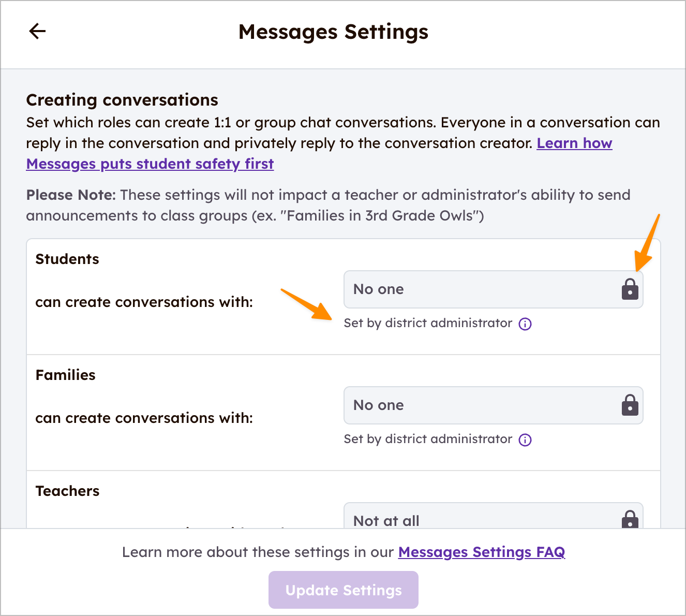Click the 'Creating conversations' heading
Viewport: 686px width, 616px height.
(x=122, y=100)
